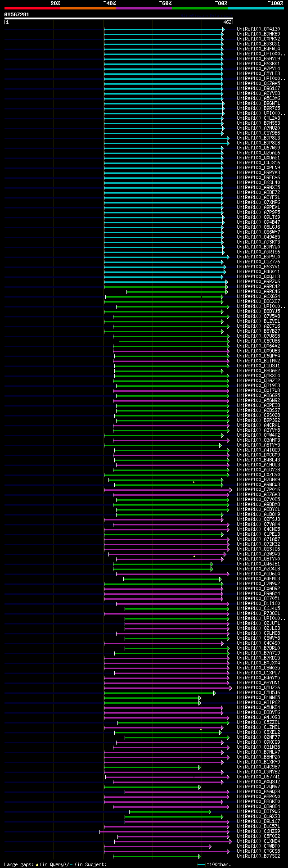
Task: Select the UniRef100_C9LMC8 label
Action: click(258, 633)
